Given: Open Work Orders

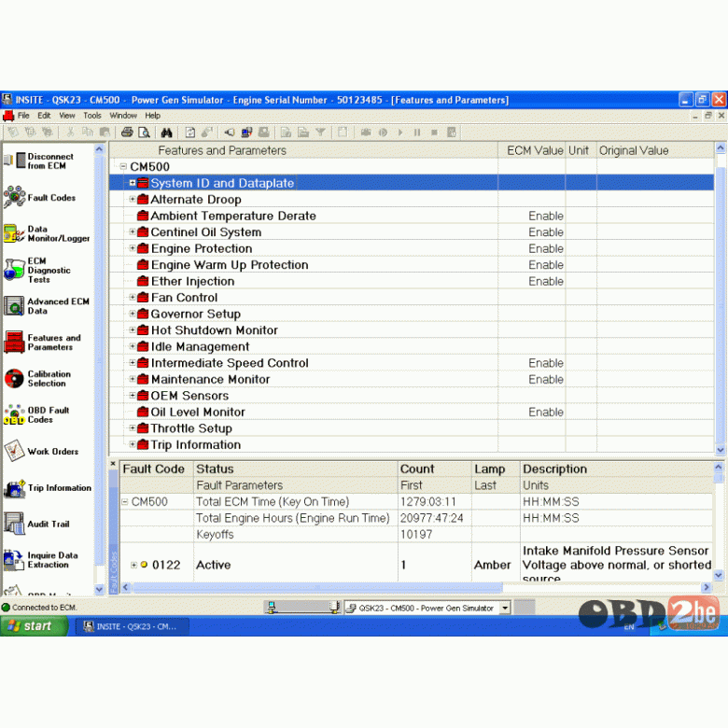Looking at the screenshot, I should pyautogui.click(x=41, y=451).
